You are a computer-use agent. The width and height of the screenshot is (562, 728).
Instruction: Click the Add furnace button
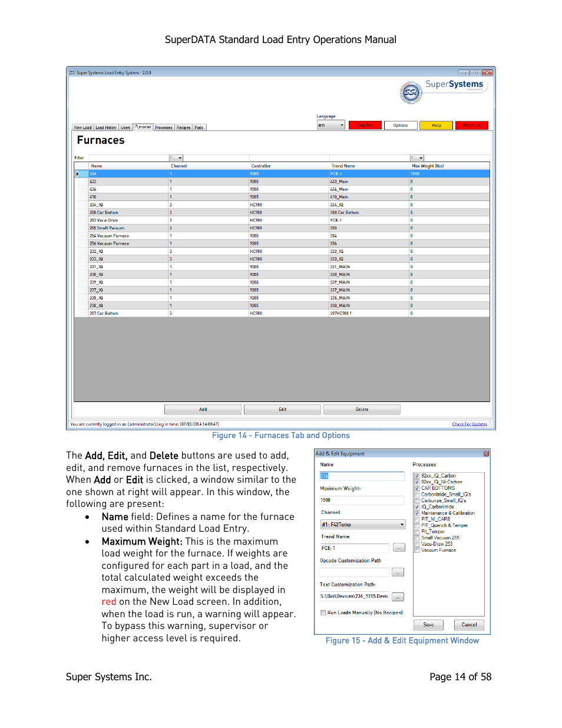[203, 409]
